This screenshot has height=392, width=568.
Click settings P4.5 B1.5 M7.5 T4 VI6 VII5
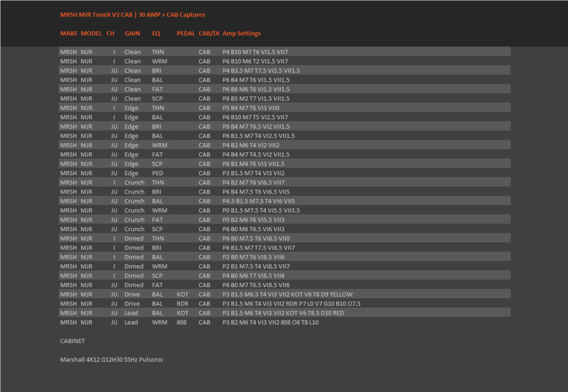click(x=258, y=201)
